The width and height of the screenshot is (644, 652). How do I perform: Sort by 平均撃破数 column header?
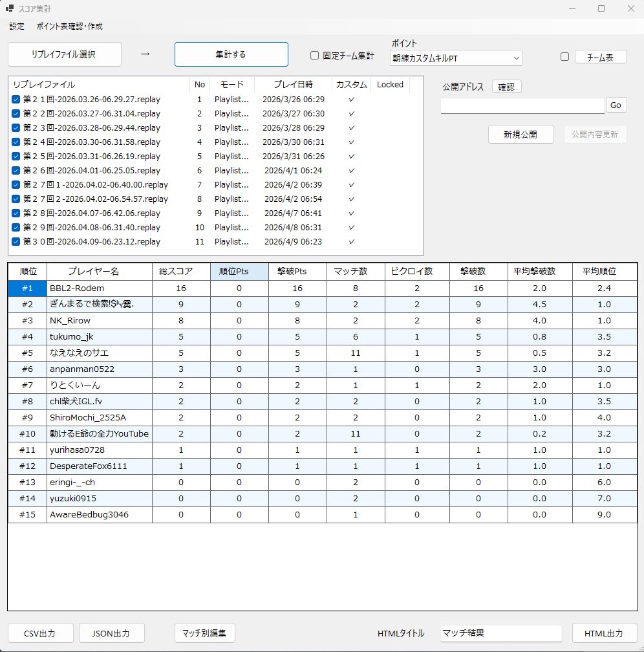click(x=540, y=272)
